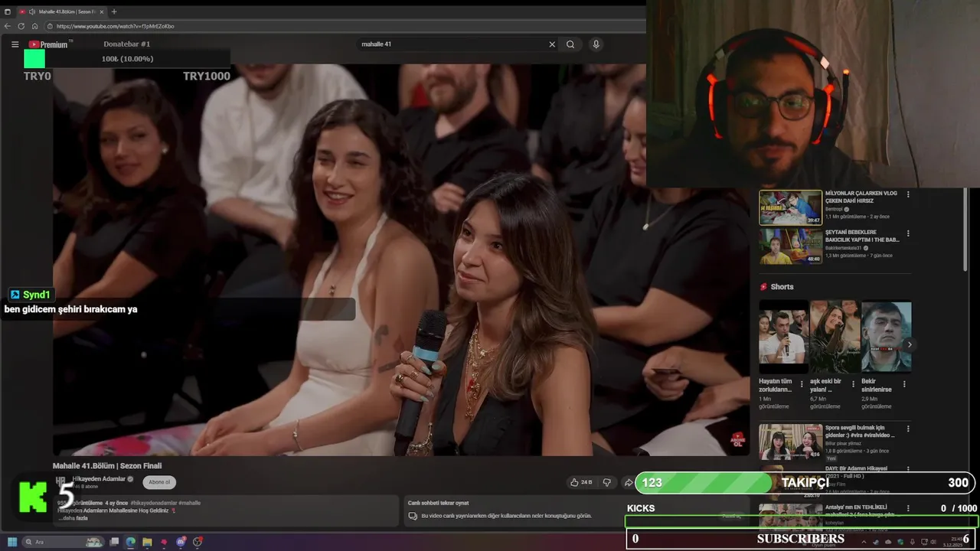Focus the YouTube search box

[452, 44]
